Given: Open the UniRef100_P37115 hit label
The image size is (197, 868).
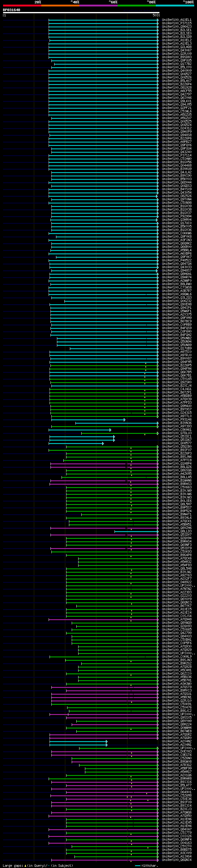Looking at the screenshot, I should point(176,23).
